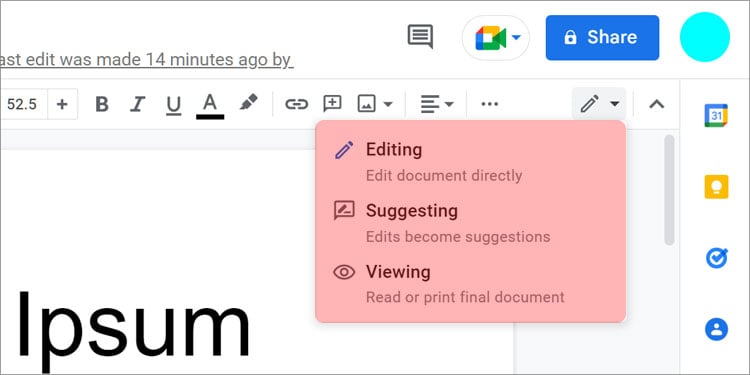
Task: Select the highlight color marker icon
Action: point(248,102)
